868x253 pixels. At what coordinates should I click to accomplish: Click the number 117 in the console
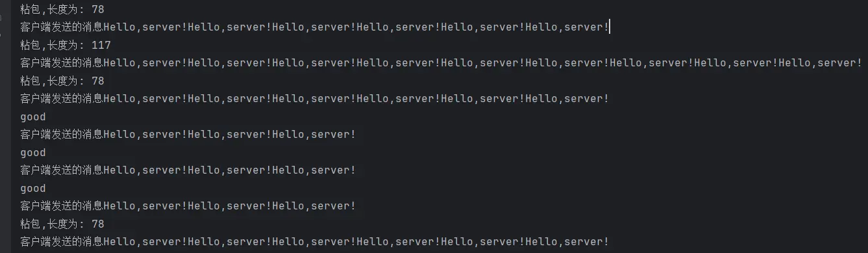pyautogui.click(x=101, y=46)
